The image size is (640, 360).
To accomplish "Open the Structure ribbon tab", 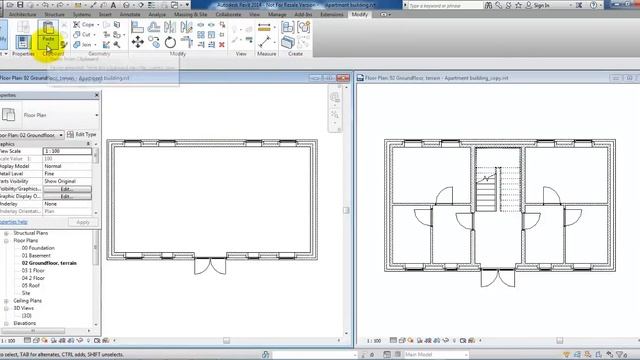I will pyautogui.click(x=54, y=14).
